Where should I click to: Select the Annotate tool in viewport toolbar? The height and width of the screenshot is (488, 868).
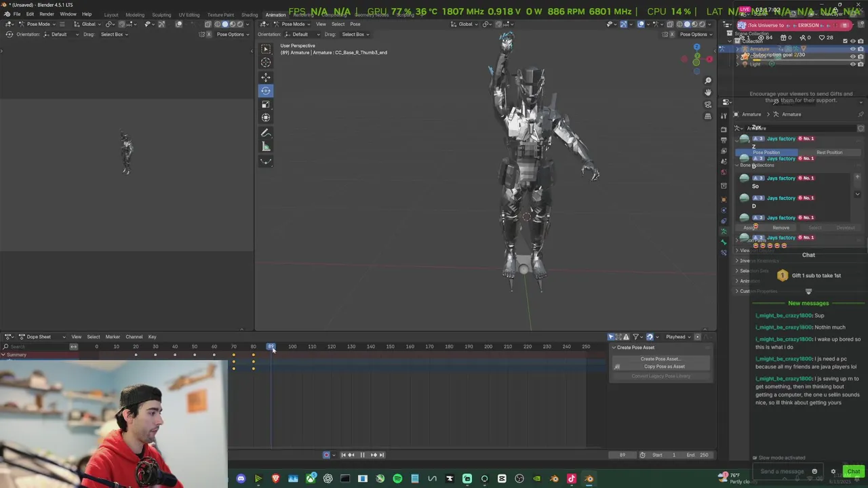tap(266, 133)
